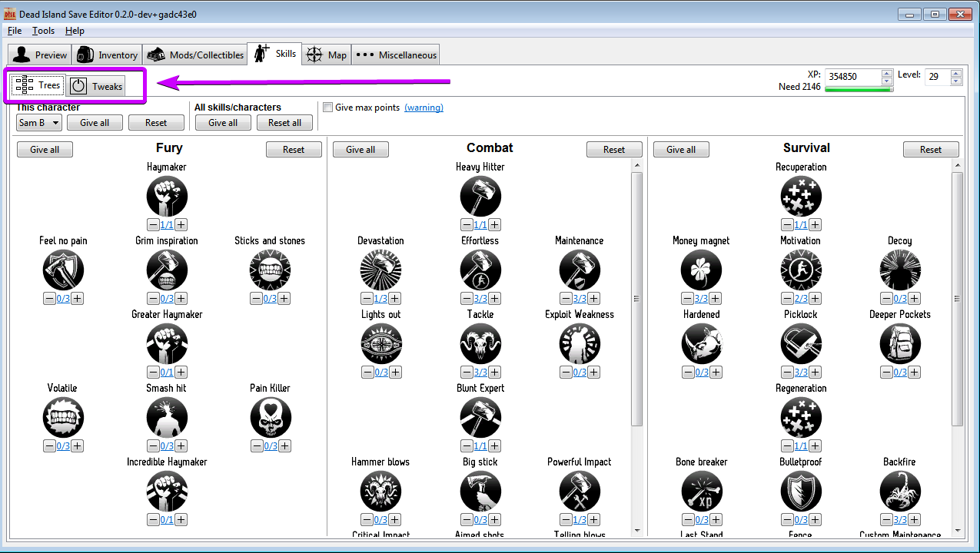
Task: Select the Exploit Weakness skill icon
Action: point(580,343)
